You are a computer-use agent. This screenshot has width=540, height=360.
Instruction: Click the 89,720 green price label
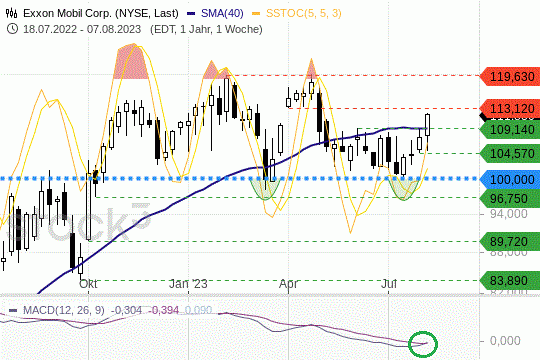coord(510,241)
